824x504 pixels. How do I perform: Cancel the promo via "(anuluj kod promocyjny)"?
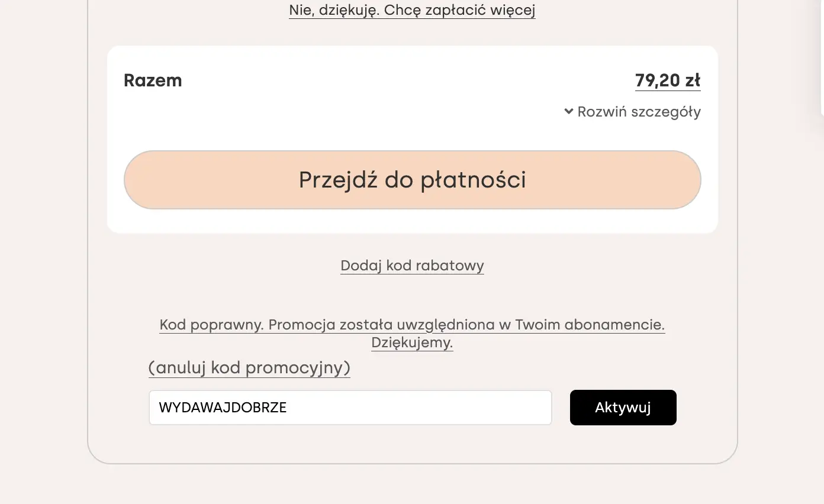tap(249, 368)
